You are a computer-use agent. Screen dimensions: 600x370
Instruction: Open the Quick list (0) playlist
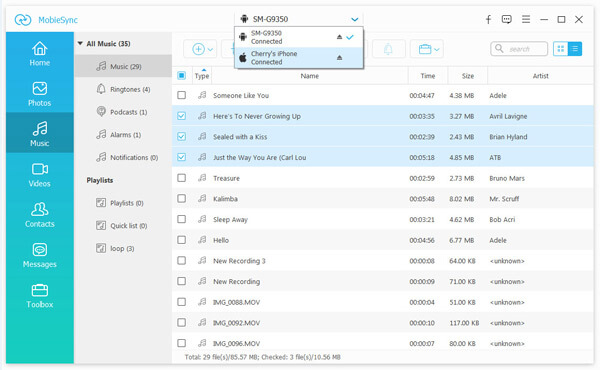click(123, 226)
